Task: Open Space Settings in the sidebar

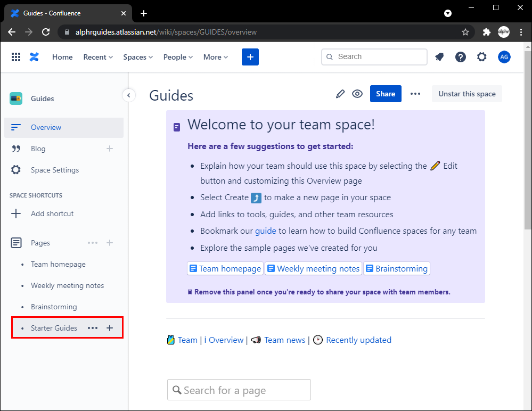Action: pos(55,170)
